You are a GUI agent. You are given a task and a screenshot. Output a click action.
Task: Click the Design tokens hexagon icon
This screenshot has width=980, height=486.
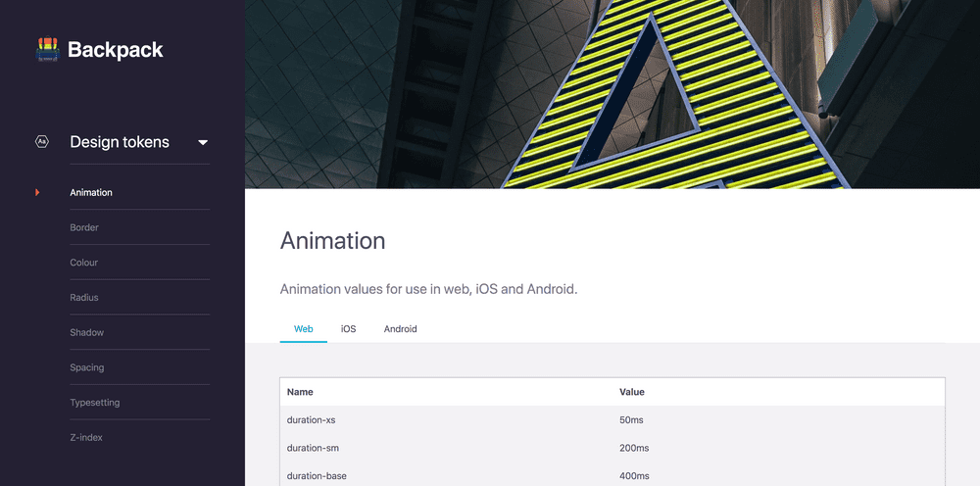click(42, 142)
